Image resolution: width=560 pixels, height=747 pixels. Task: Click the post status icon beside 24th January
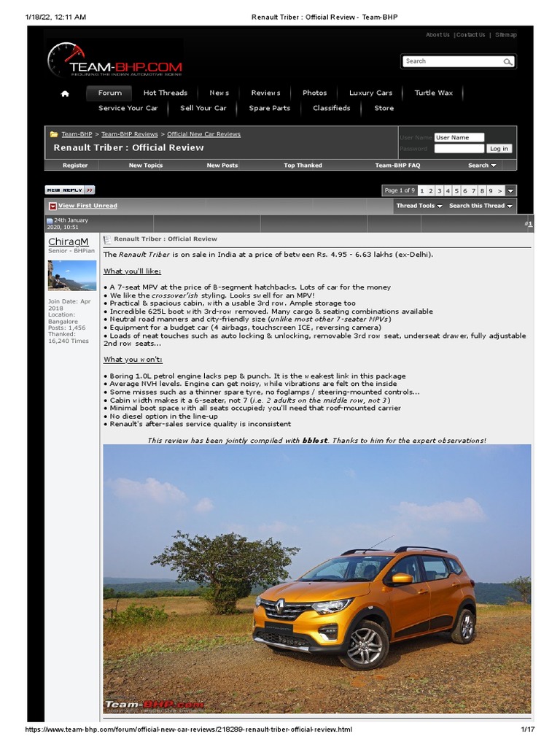50,220
